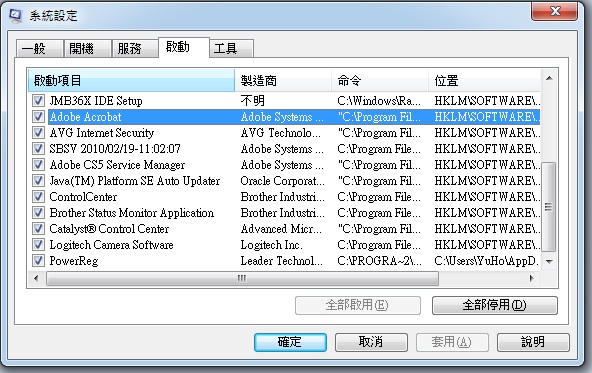Open help with the 說明 button
The image size is (592, 373).
533,342
